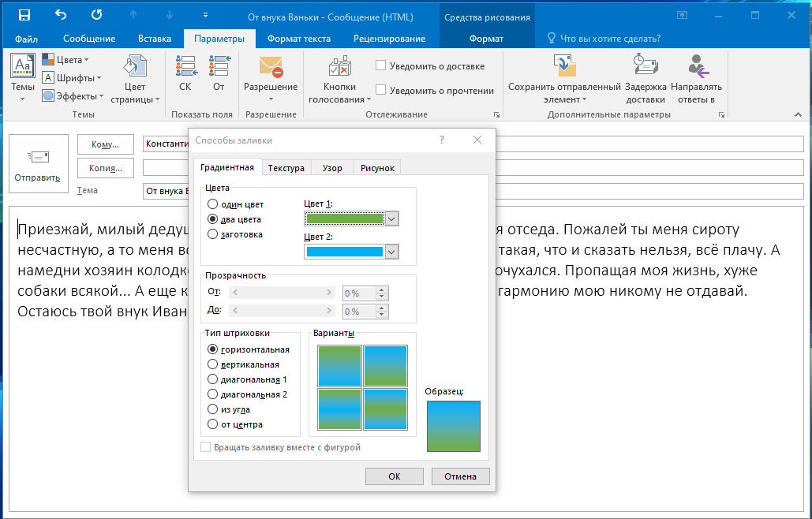Open the Файл tab
Image resolution: width=812 pixels, height=519 pixels.
(26, 39)
